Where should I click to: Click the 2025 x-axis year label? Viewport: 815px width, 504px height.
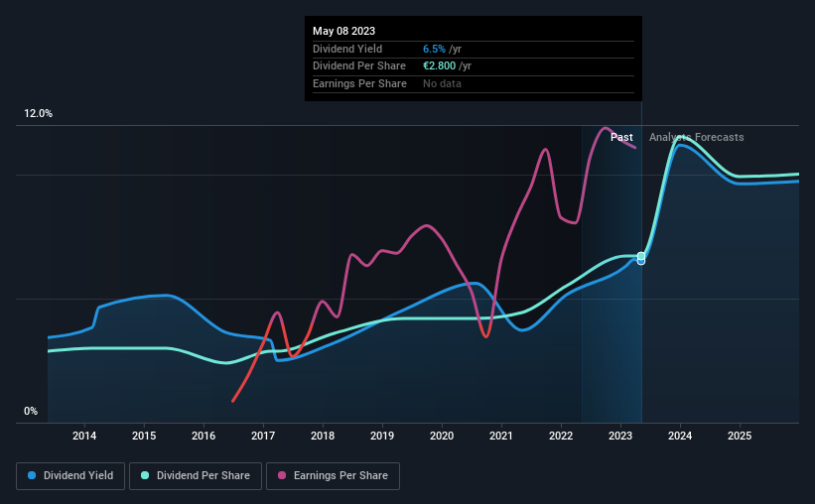[x=740, y=436]
